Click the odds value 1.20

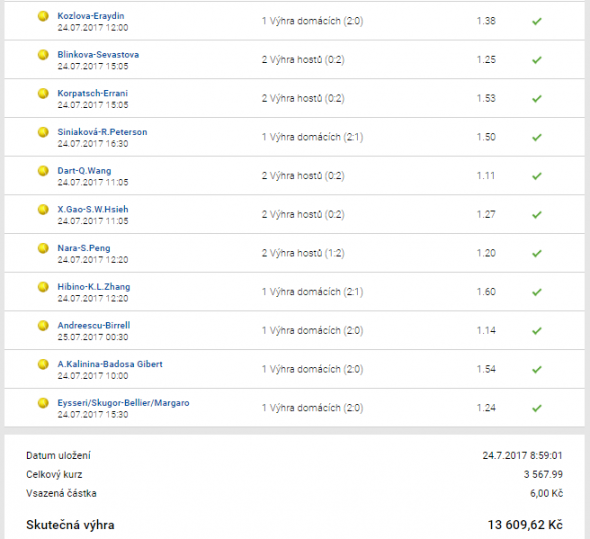(x=486, y=253)
